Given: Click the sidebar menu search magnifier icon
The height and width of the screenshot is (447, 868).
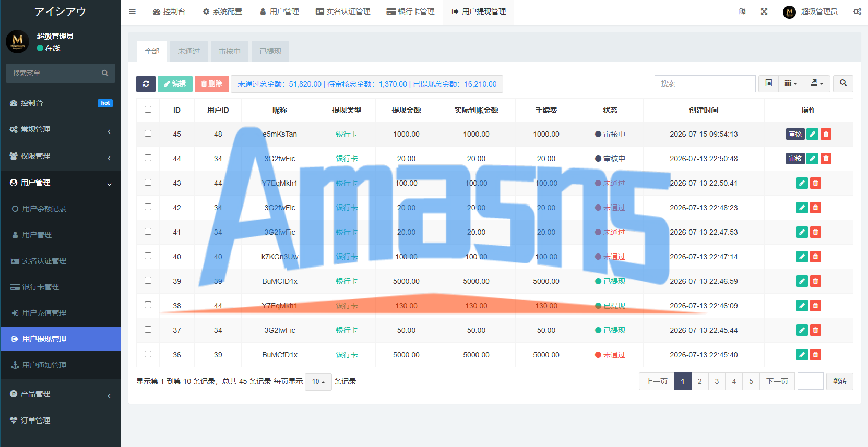Looking at the screenshot, I should (105, 73).
